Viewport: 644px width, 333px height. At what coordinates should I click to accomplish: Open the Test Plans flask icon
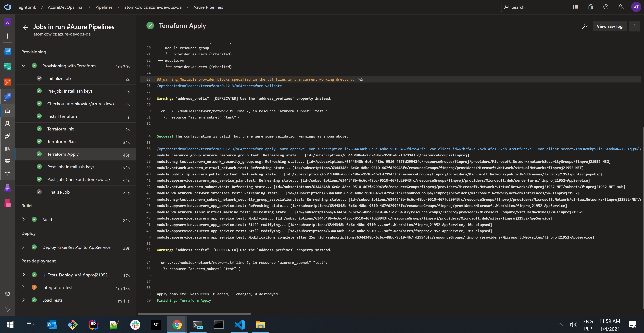tap(8, 188)
